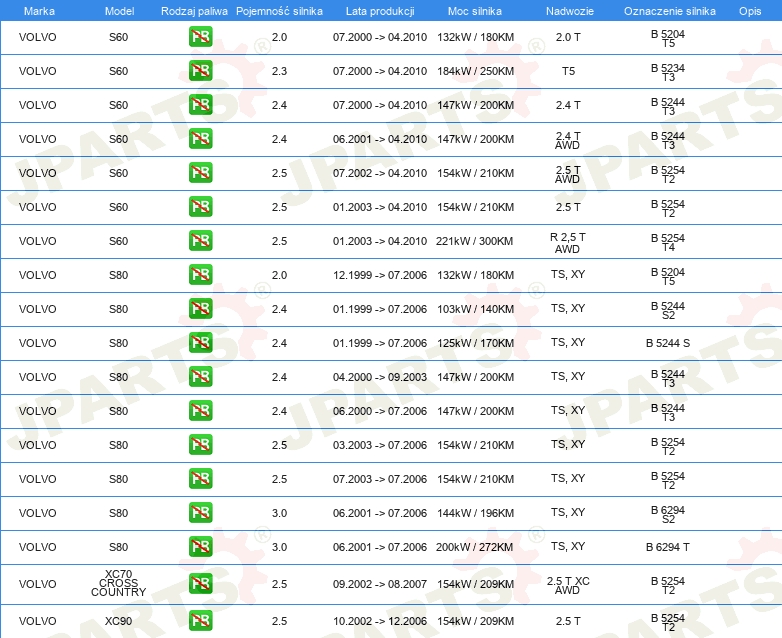Click the fuel icon in the S80 07.2003 row

[x=200, y=478]
